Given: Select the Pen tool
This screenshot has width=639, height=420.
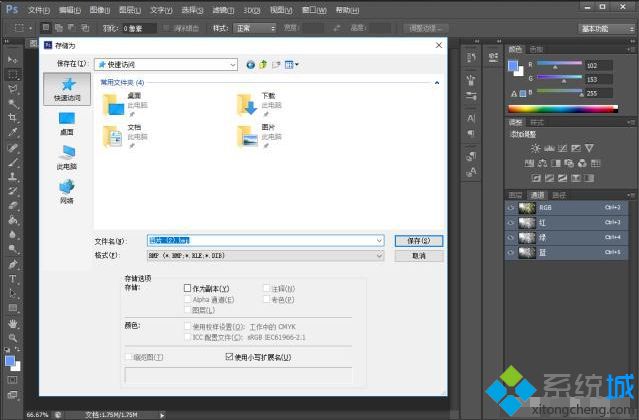Looking at the screenshot, I should coord(13,264).
